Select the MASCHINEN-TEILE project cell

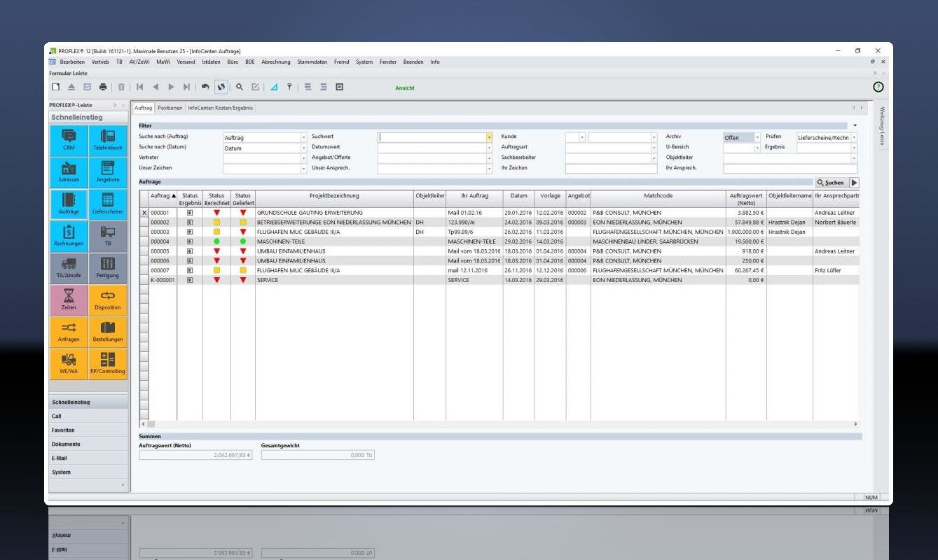point(334,241)
